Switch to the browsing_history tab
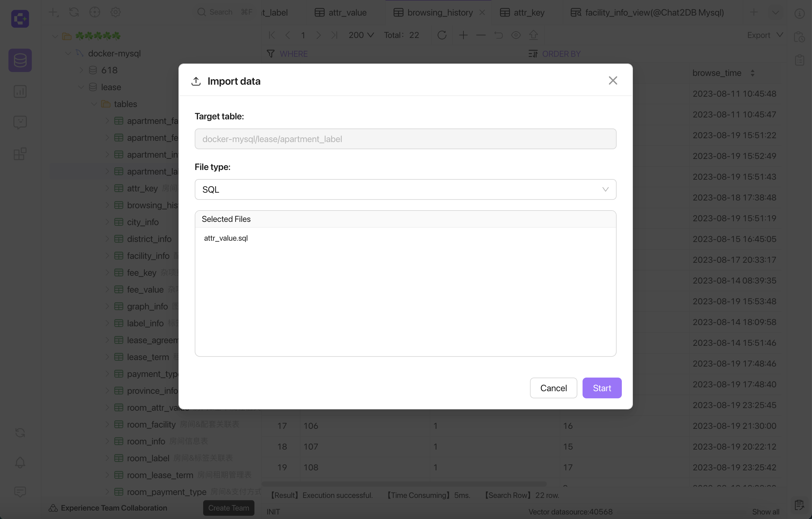 440,12
